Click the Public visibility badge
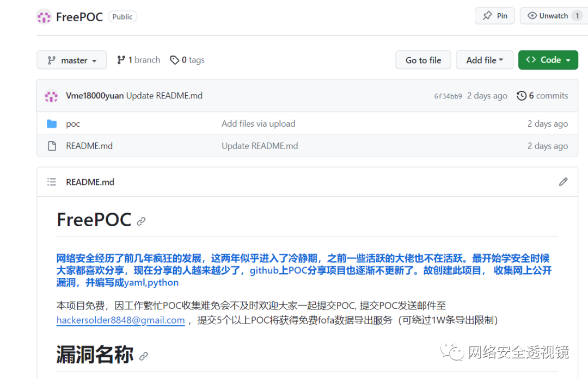Screen dimensions: 588x378 click(122, 16)
